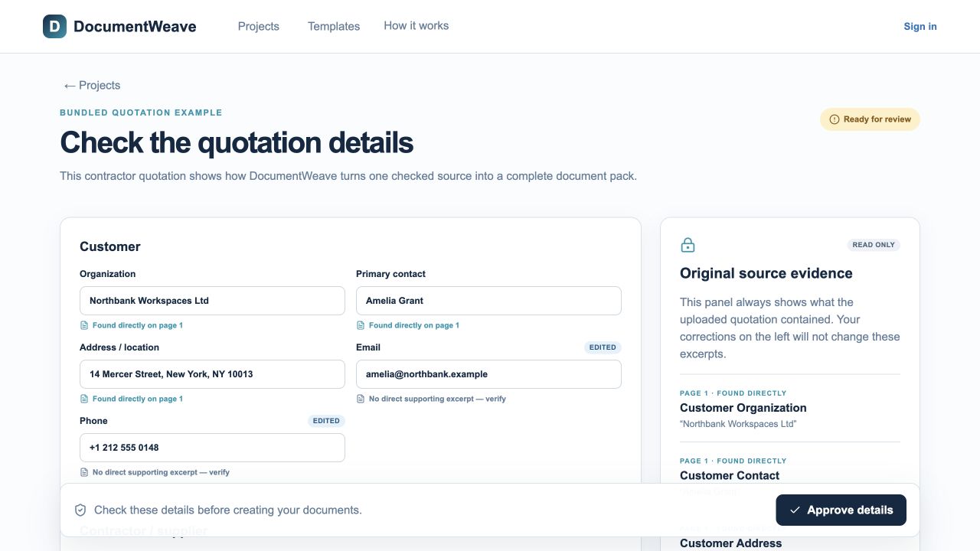This screenshot has height=551, width=980.
Task: Focus the Address / location input field
Action: coord(212,374)
